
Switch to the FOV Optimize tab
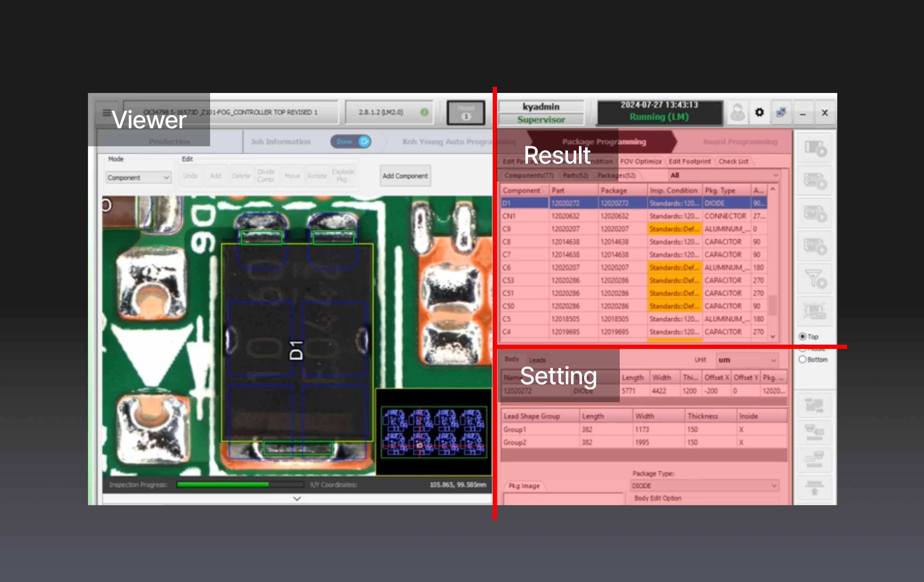pyautogui.click(x=641, y=161)
